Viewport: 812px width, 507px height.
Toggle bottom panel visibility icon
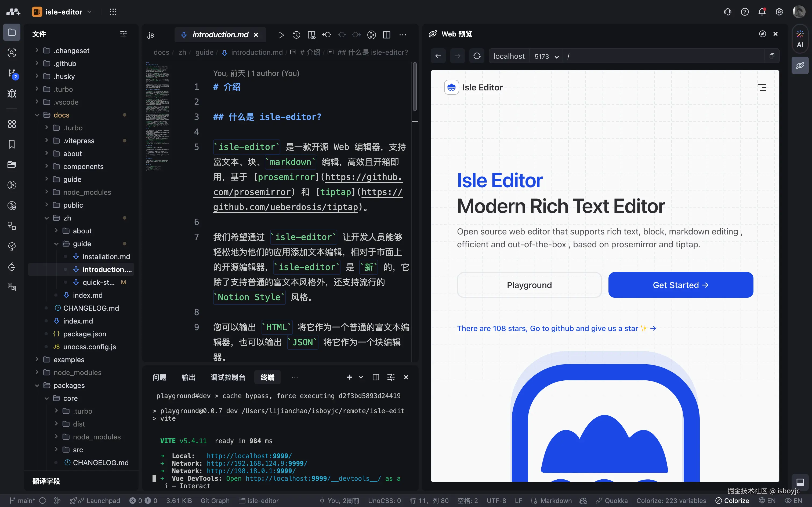(800, 482)
